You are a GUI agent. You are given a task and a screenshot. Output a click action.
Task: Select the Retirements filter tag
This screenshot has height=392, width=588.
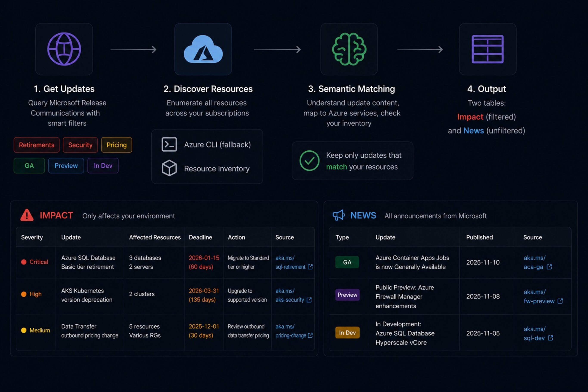pos(36,145)
